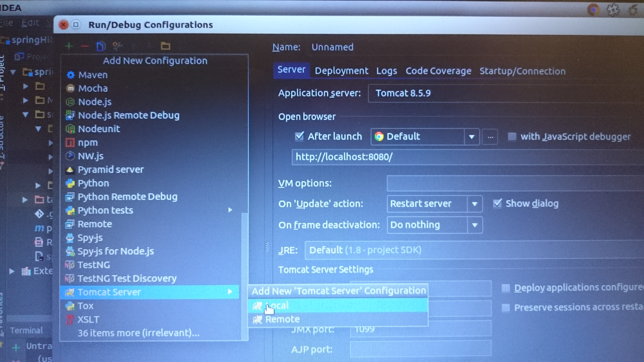Click the Pyramid server icon
The width and height of the screenshot is (644, 362).
pyautogui.click(x=70, y=170)
